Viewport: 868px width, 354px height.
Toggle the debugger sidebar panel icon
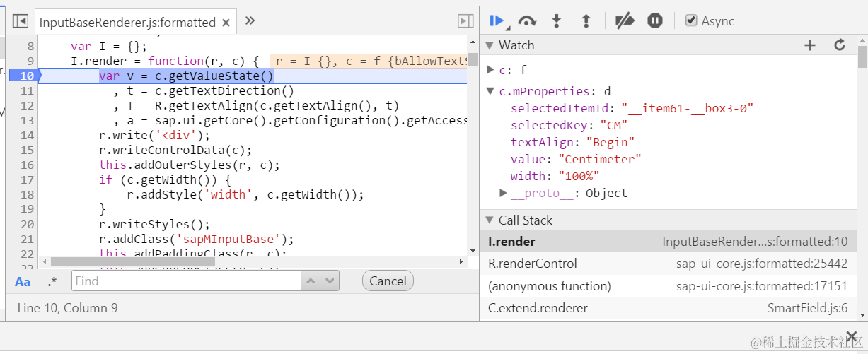pos(465,22)
